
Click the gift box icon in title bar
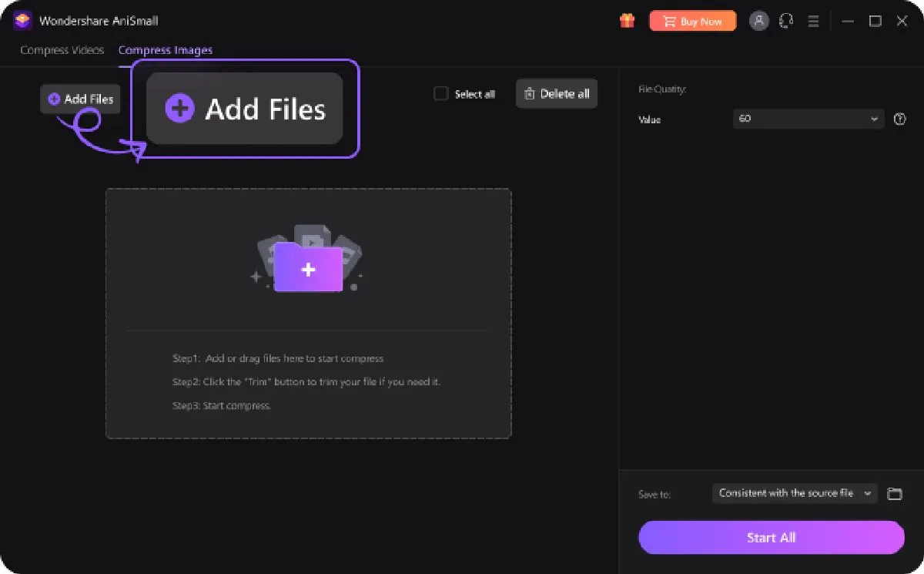(x=628, y=21)
